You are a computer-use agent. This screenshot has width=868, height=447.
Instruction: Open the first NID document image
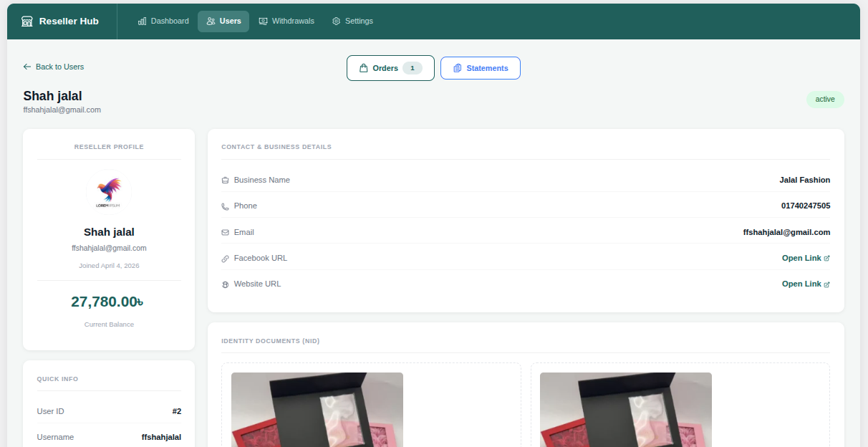317,410
